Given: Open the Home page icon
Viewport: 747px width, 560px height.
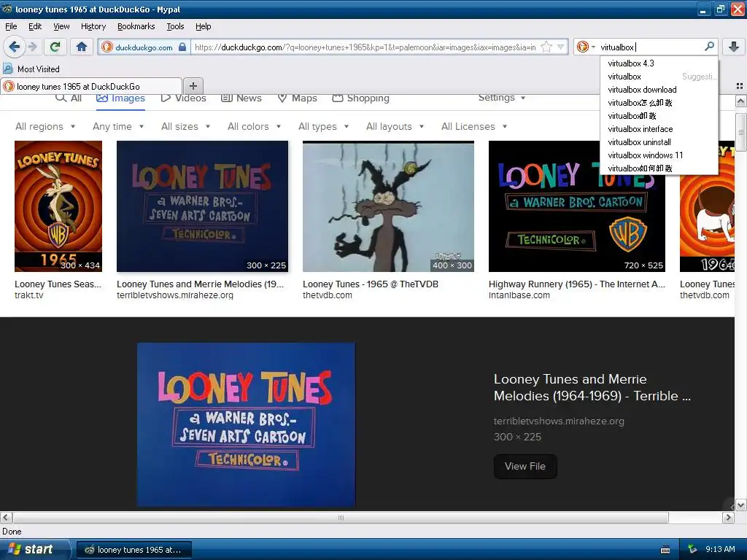Looking at the screenshot, I should coord(82,47).
